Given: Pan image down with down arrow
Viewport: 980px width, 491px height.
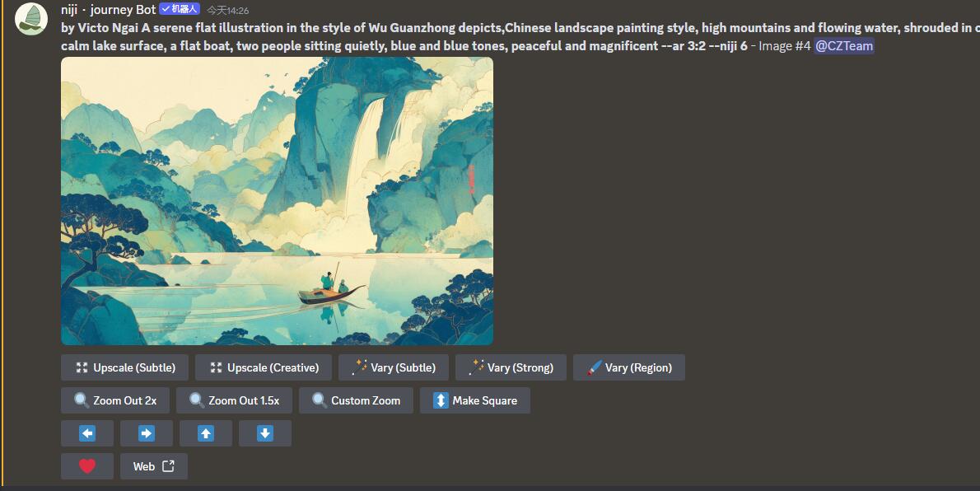Looking at the screenshot, I should (265, 433).
